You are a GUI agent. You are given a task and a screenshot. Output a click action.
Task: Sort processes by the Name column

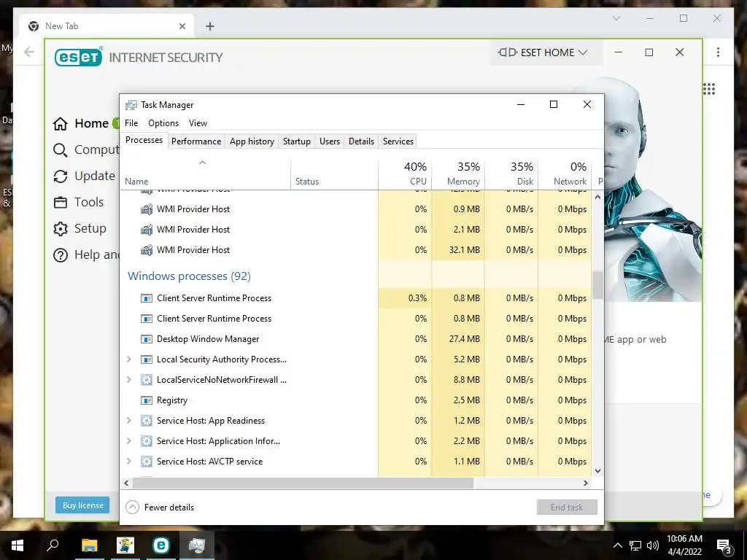(x=205, y=175)
